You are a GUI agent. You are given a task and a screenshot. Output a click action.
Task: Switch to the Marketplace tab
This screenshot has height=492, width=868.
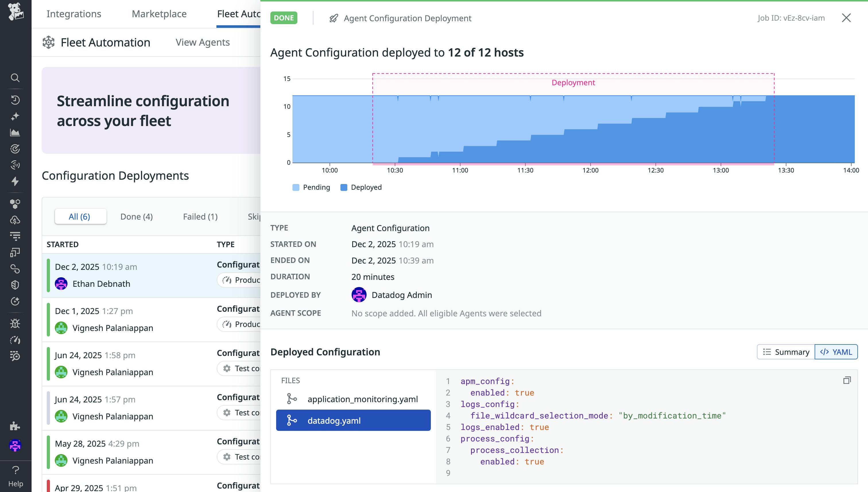(x=159, y=14)
